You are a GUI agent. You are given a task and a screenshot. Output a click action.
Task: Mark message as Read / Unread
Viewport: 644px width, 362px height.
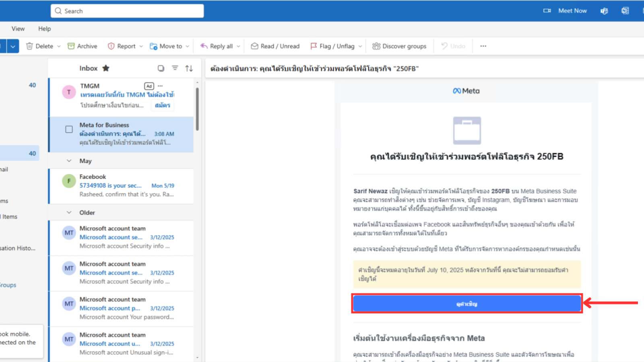pyautogui.click(x=275, y=46)
